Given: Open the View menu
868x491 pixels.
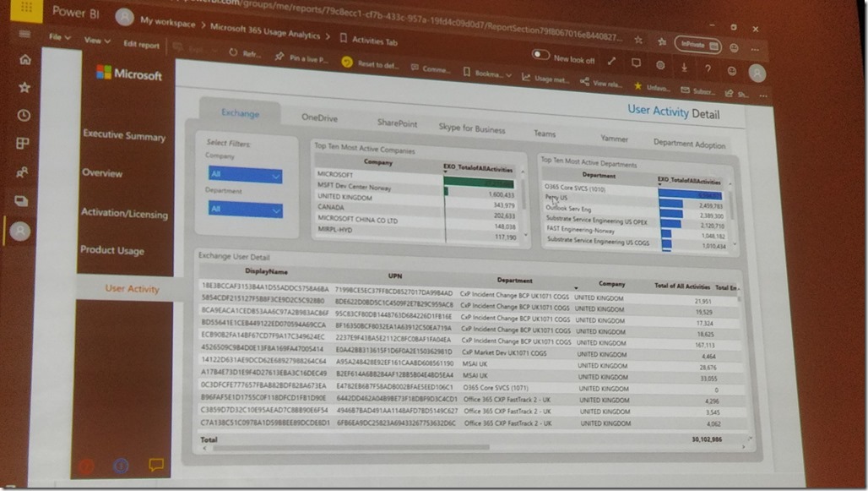Looking at the screenshot, I should (97, 41).
